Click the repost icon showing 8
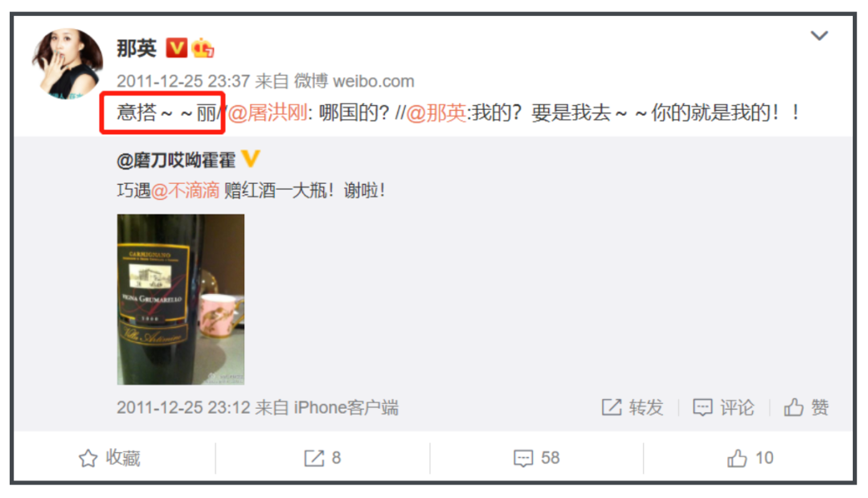This screenshot has width=868, height=498. (322, 458)
